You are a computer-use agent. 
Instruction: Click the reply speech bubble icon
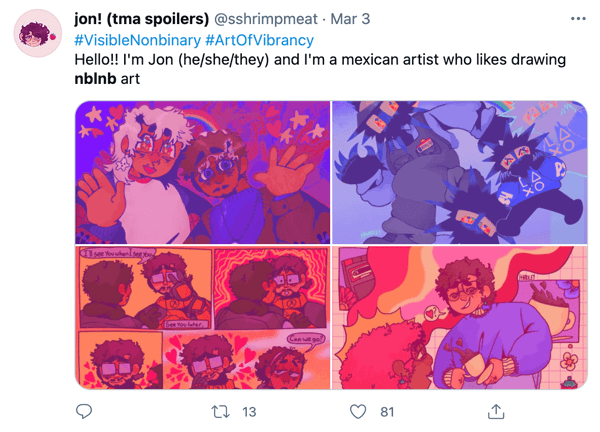pyautogui.click(x=84, y=411)
